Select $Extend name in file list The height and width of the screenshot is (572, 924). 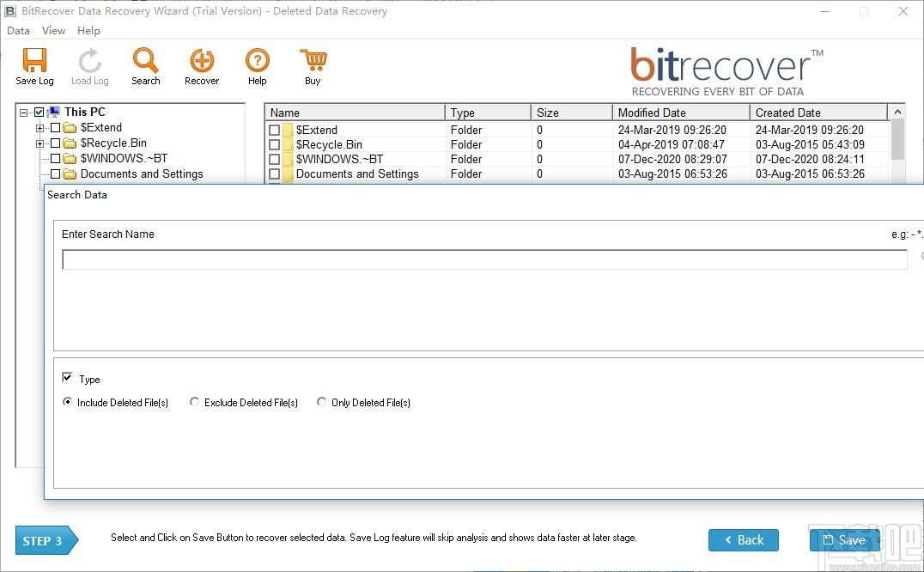(x=317, y=131)
